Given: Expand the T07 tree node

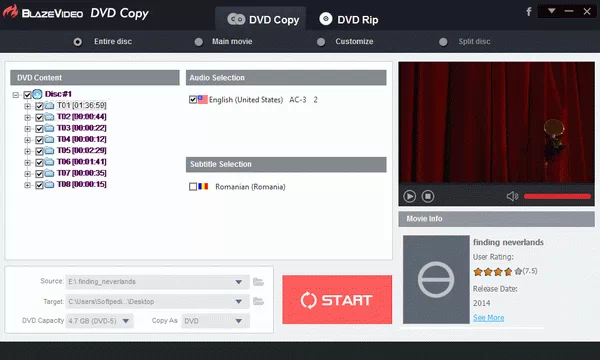Looking at the screenshot, I should 27,174.
